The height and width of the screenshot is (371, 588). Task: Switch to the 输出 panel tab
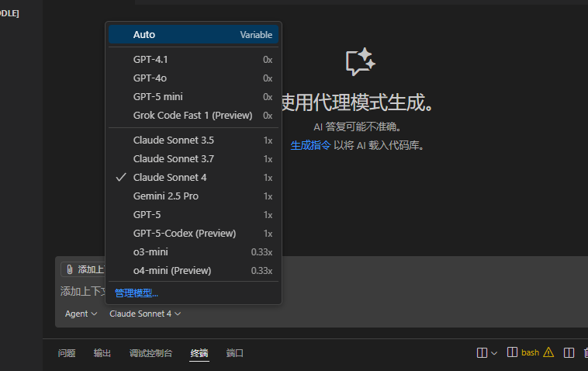[102, 353]
